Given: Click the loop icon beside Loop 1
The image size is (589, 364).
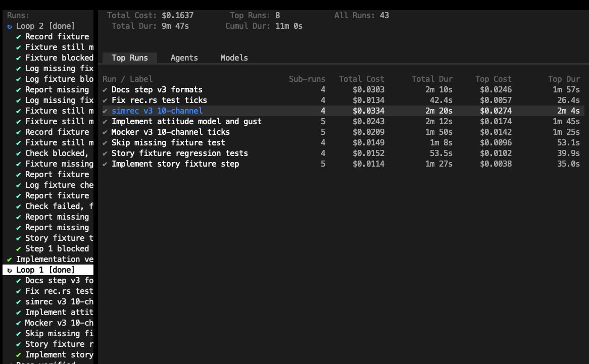Looking at the screenshot, I should click(10, 270).
